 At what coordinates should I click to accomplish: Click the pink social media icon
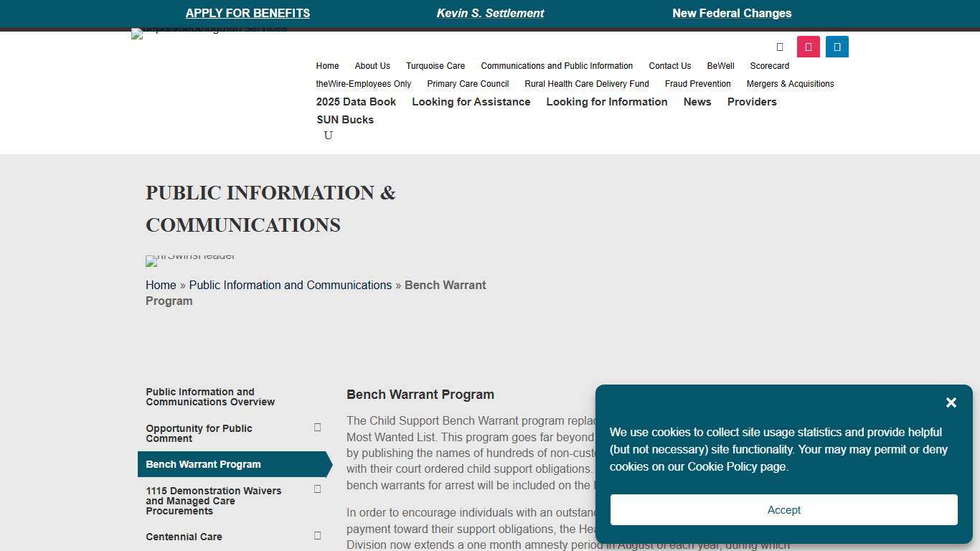click(808, 47)
